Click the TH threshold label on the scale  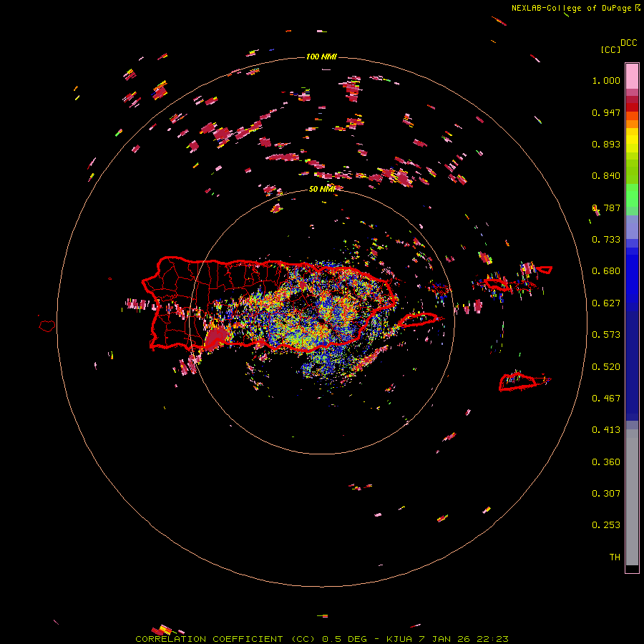click(615, 557)
